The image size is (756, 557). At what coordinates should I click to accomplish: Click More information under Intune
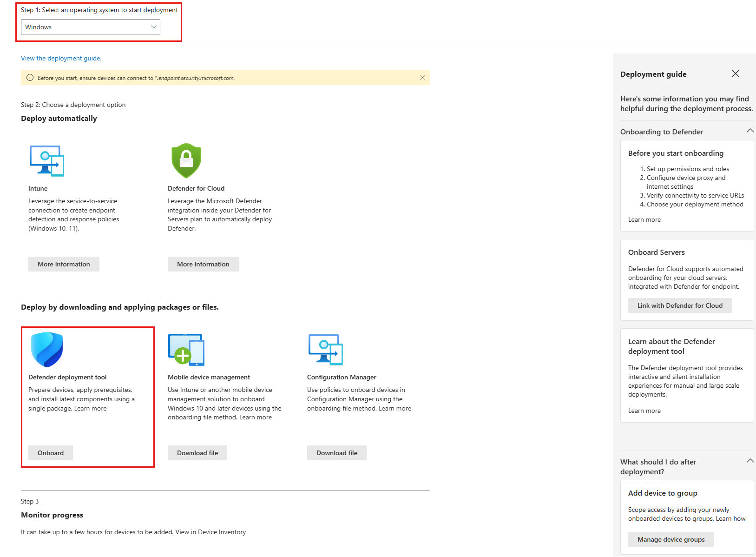point(64,264)
